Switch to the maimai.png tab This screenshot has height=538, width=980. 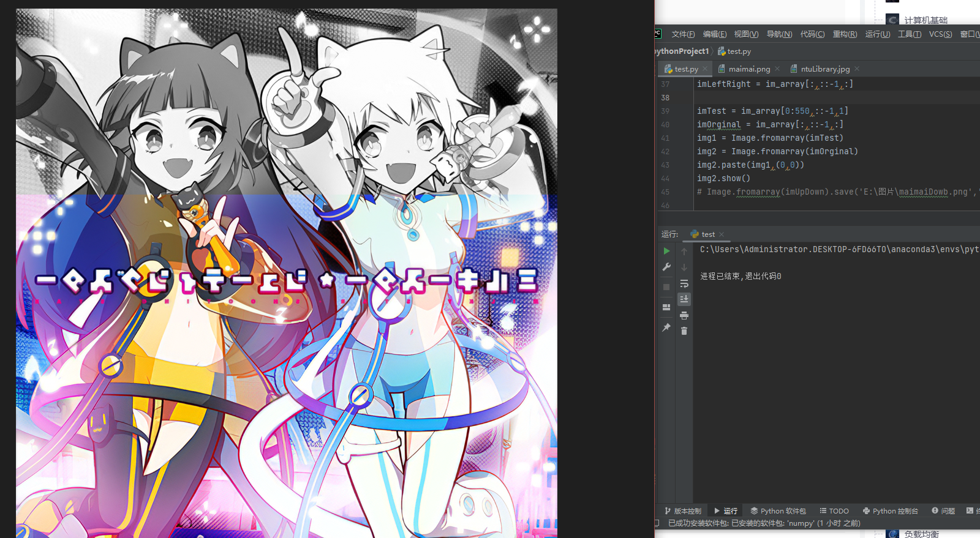(x=749, y=69)
